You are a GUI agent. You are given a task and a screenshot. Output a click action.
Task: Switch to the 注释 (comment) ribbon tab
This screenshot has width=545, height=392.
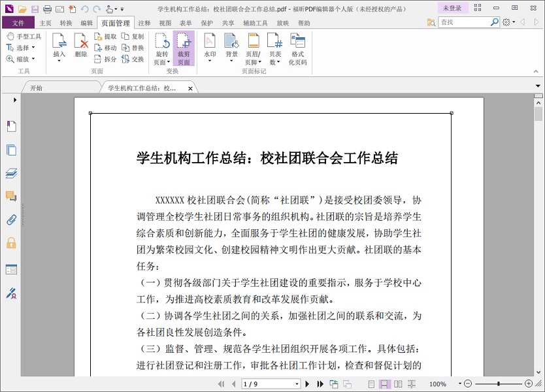(x=144, y=23)
